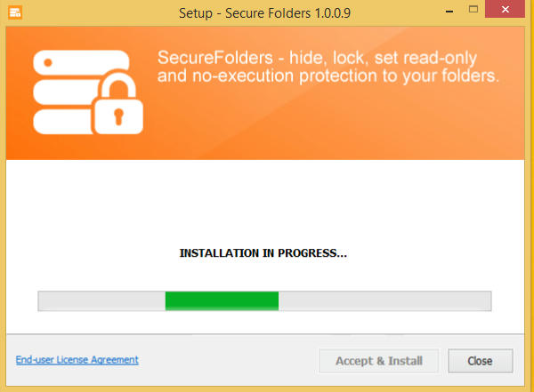Click the middle disk slab of the logo
The image size is (534, 392).
[67, 92]
